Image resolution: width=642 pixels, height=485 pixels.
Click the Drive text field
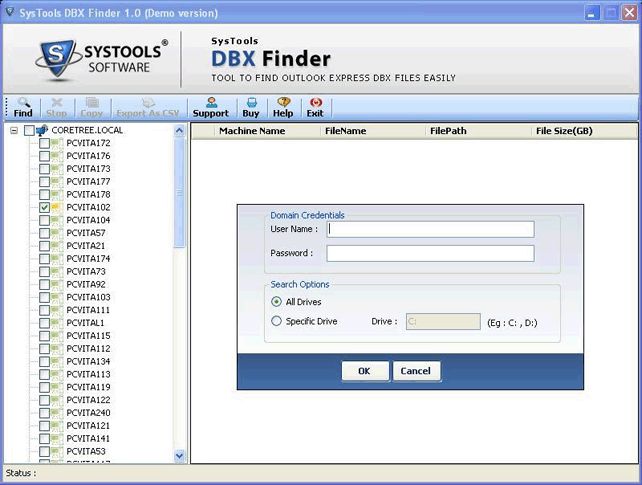(443, 322)
